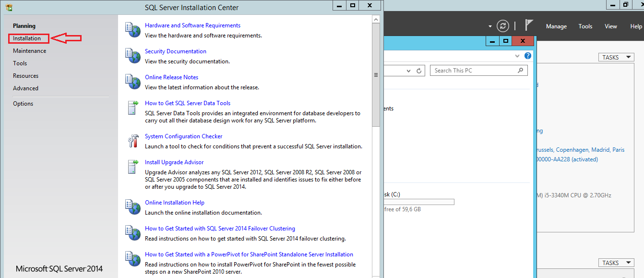Select the Maintenance category
The height and width of the screenshot is (278, 644).
pyautogui.click(x=30, y=51)
